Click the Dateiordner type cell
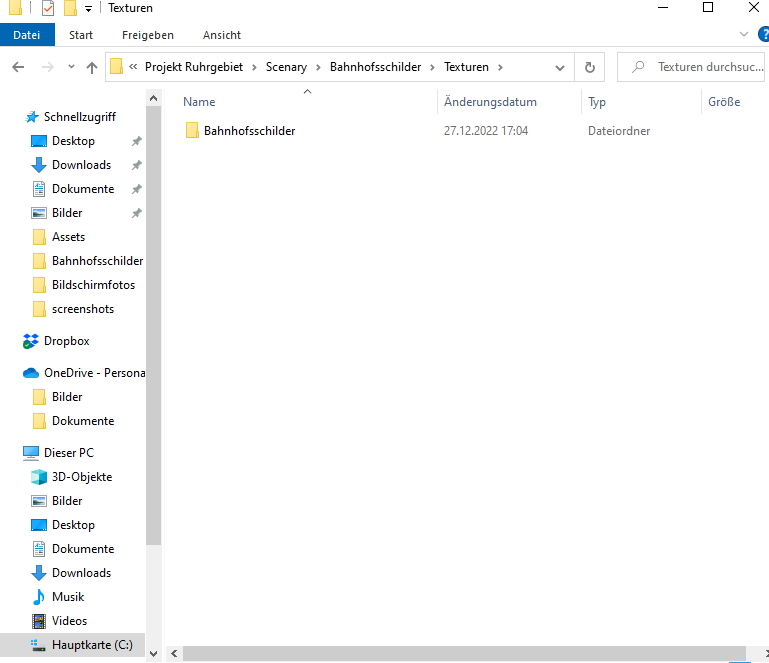 tap(619, 131)
